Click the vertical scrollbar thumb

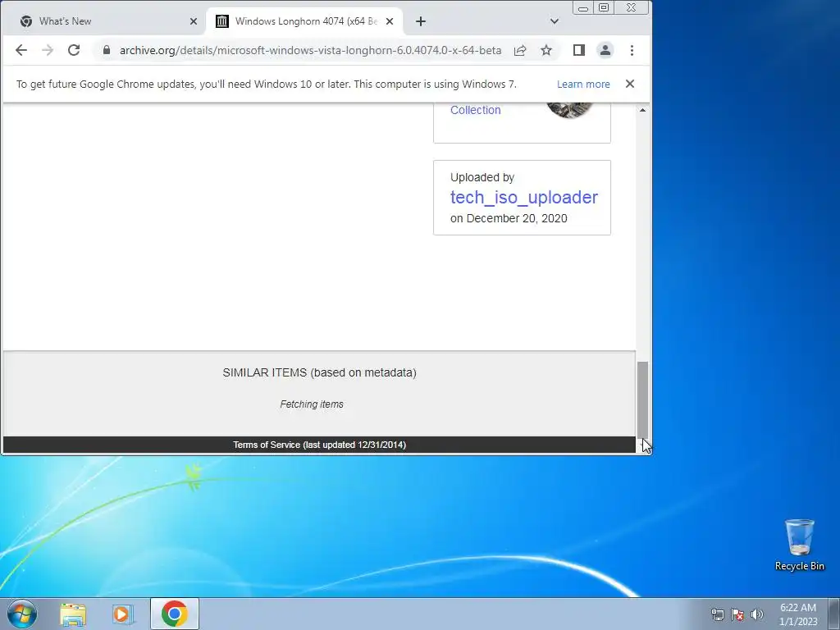tap(642, 399)
